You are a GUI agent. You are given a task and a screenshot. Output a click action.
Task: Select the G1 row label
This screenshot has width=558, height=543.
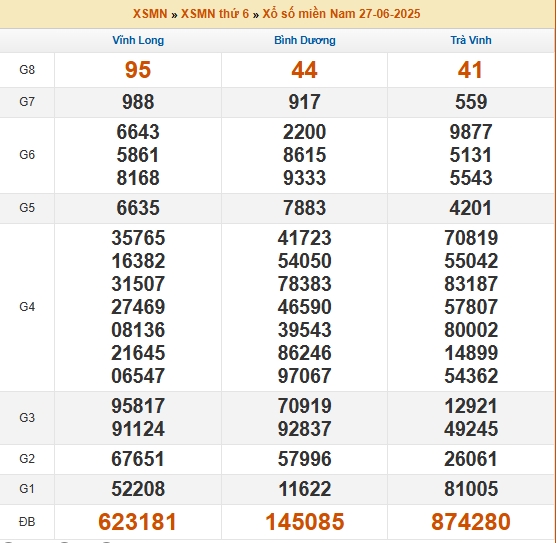(27, 489)
